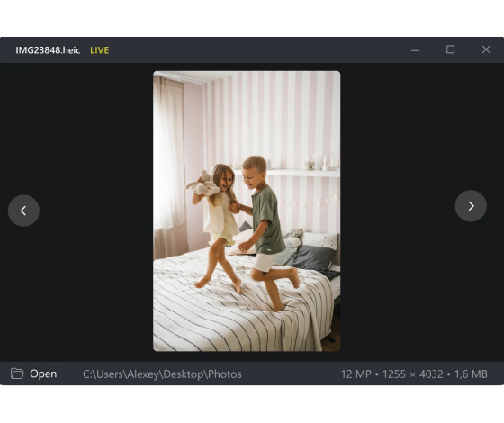The image size is (504, 423).
Task: Click the Open button label
Action: [43, 373]
